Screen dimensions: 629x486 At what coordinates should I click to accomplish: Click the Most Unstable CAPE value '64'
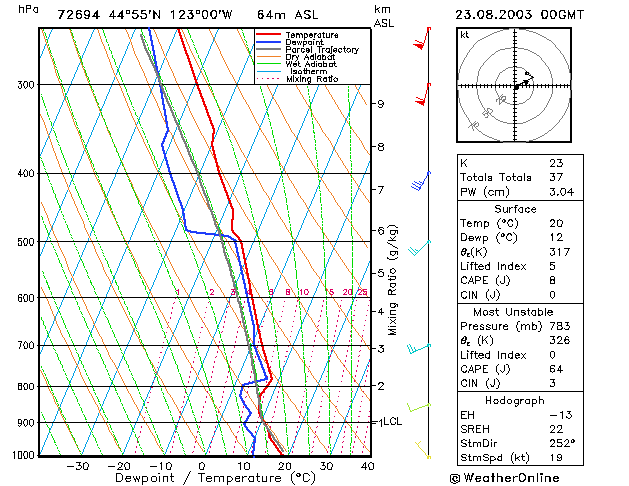(x=556, y=369)
